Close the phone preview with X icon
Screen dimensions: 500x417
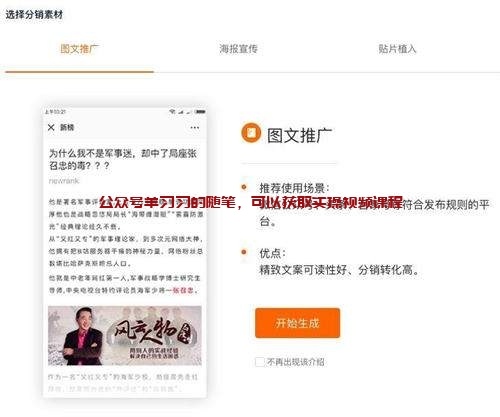[51, 127]
